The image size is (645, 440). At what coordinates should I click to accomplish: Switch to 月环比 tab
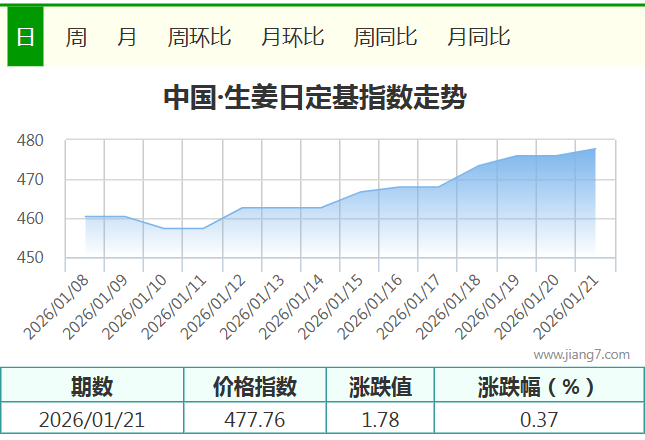(x=292, y=38)
